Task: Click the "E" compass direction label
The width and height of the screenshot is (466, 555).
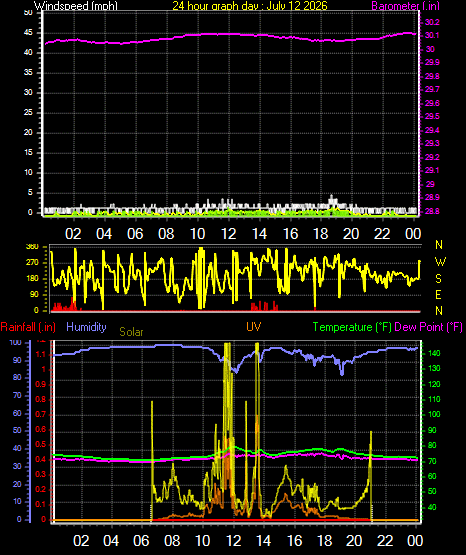Action: point(438,294)
